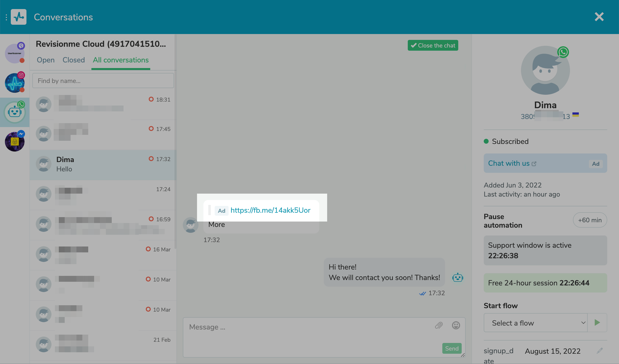Open the fb.me ad link in chat
Screen dimensions: 619x364
click(271, 210)
